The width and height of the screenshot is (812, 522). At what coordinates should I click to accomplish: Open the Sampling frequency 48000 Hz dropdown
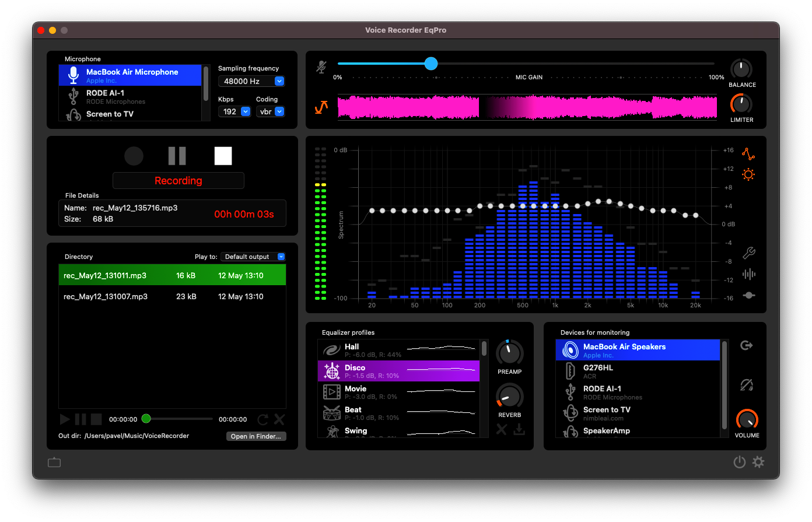tap(251, 81)
